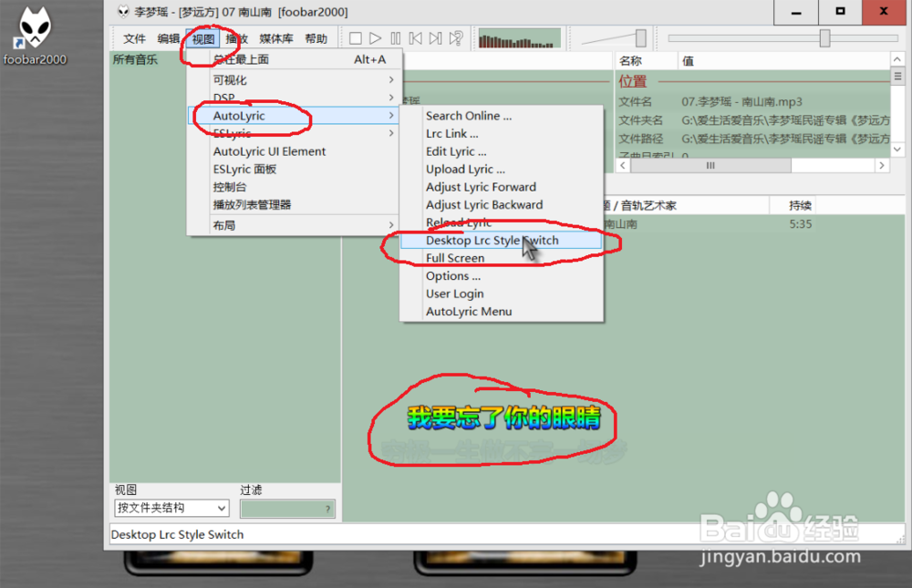Click Adjust Lyric Backward
912x588 pixels.
[502, 205]
